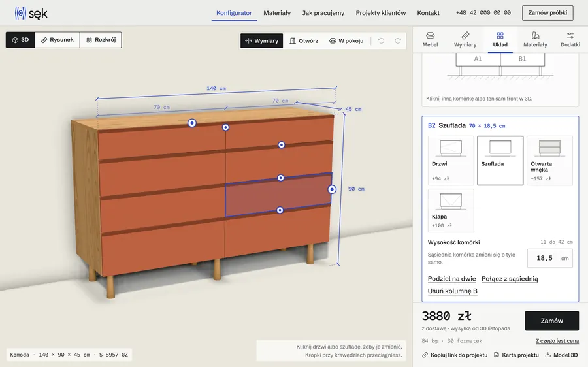Click the grid icon in Rozkrój button
The height and width of the screenshot is (367, 588).
90,40
